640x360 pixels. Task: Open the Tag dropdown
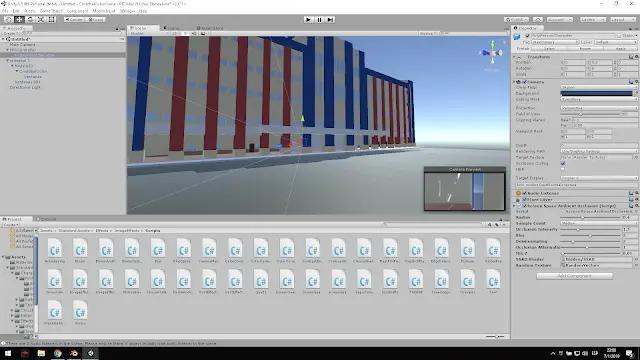555,42
